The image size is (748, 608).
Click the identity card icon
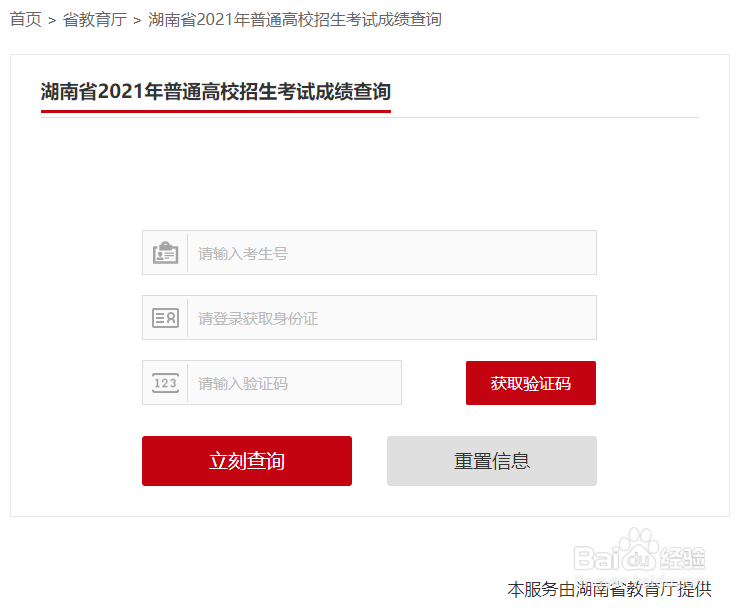click(165, 318)
